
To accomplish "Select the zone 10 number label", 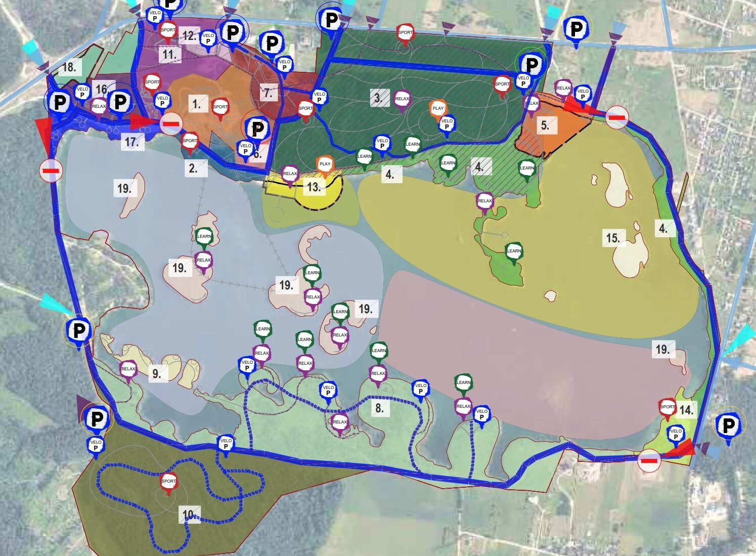I will [x=189, y=515].
